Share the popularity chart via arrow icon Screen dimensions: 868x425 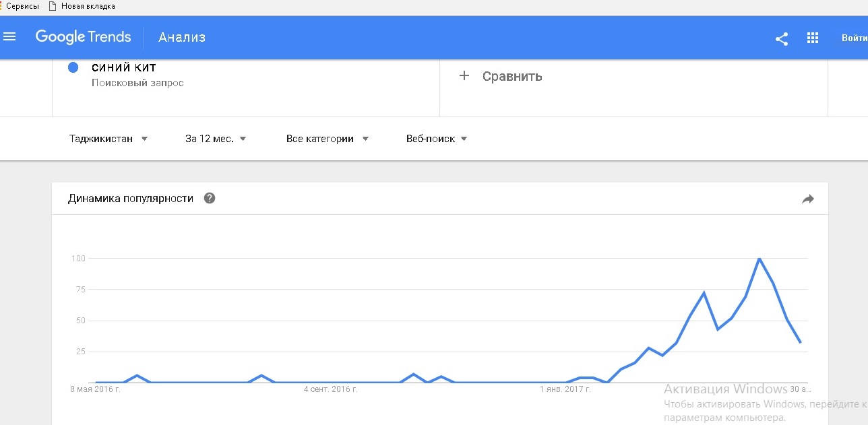click(808, 199)
